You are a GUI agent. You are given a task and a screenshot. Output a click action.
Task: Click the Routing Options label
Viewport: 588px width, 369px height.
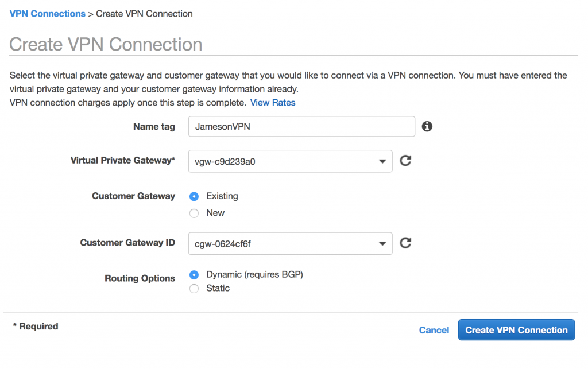[140, 278]
